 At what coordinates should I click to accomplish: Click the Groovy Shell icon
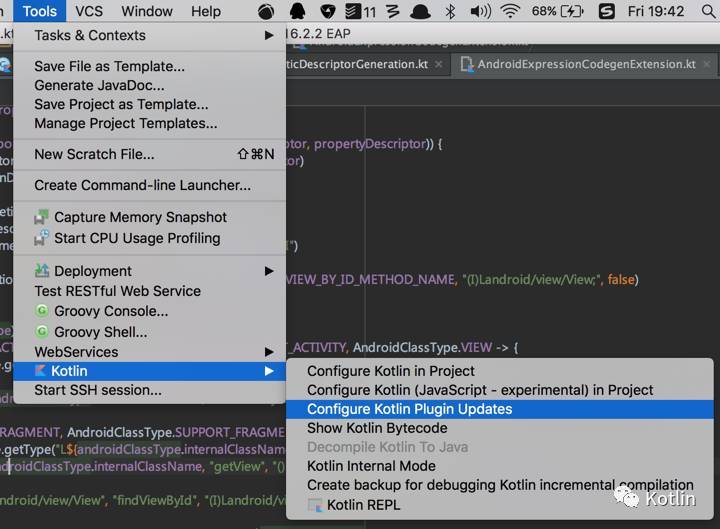click(x=42, y=331)
